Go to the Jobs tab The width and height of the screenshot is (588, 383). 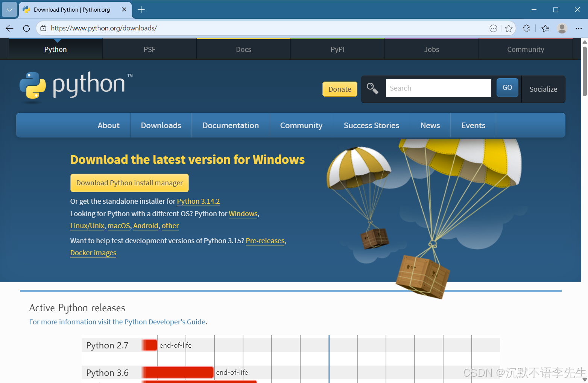pos(432,49)
